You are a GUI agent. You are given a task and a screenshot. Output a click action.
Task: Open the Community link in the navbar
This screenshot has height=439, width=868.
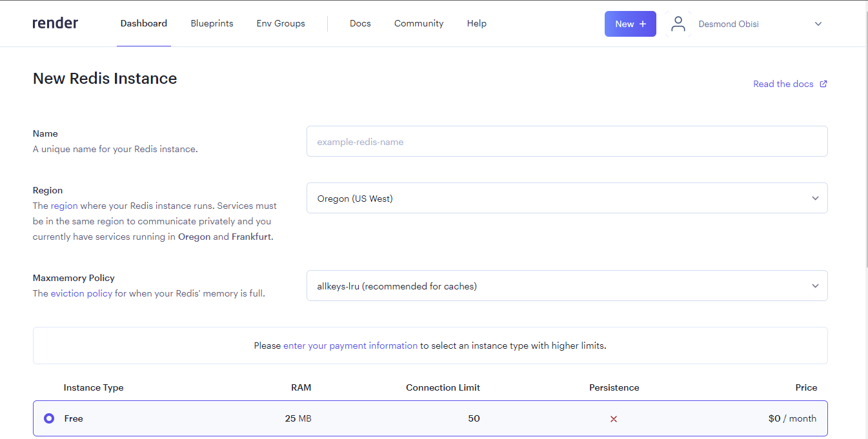[x=419, y=23]
